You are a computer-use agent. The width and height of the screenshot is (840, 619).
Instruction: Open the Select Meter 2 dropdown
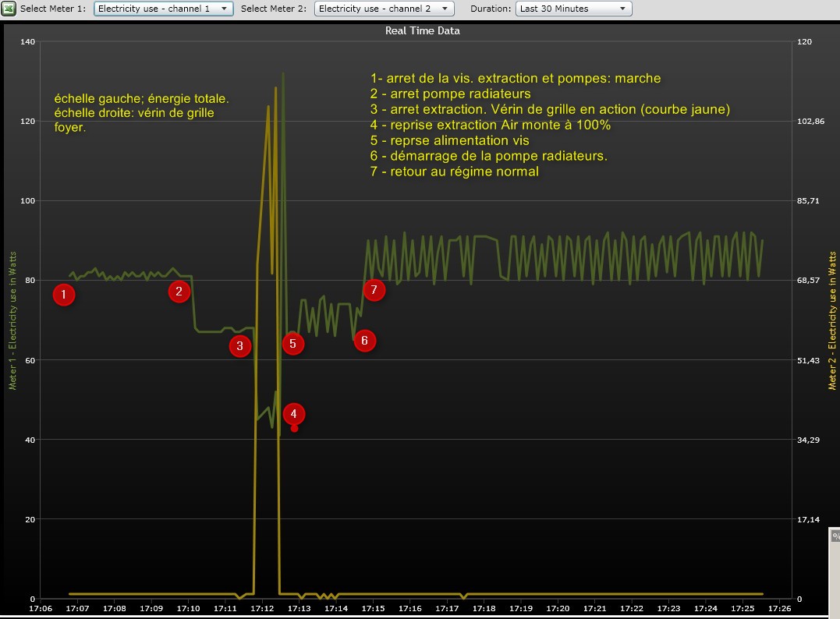click(384, 9)
